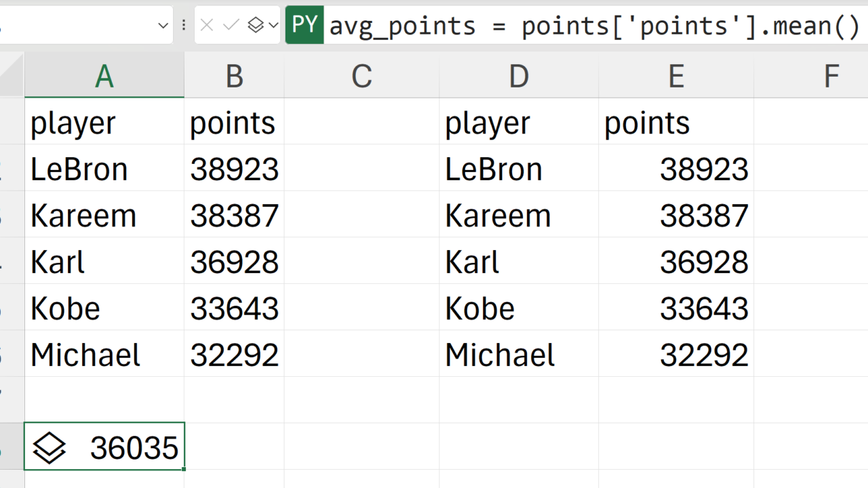Select column D header
The width and height of the screenshot is (868, 488).
pos(519,77)
